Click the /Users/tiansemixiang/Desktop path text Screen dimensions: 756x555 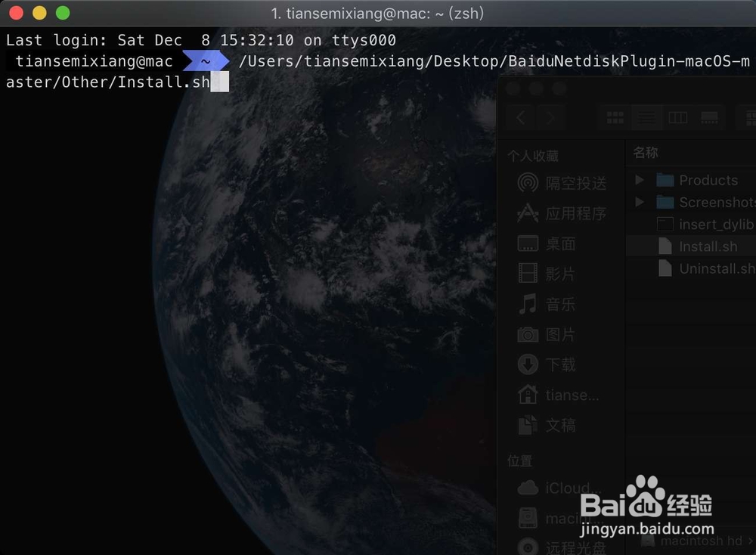tap(369, 61)
